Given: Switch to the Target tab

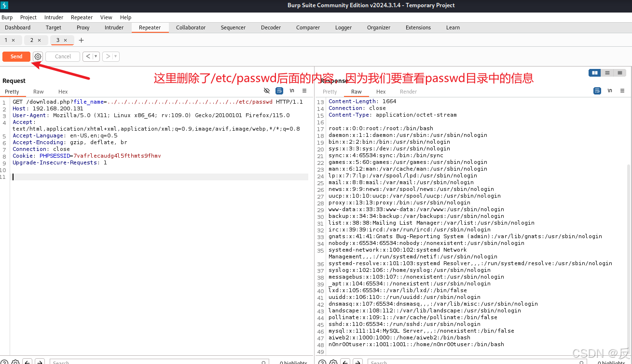Looking at the screenshot, I should click(54, 27).
